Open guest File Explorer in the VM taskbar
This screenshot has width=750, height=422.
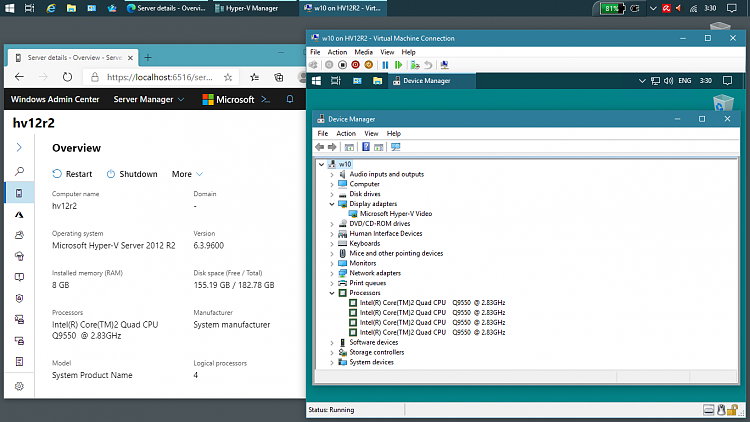point(377,81)
